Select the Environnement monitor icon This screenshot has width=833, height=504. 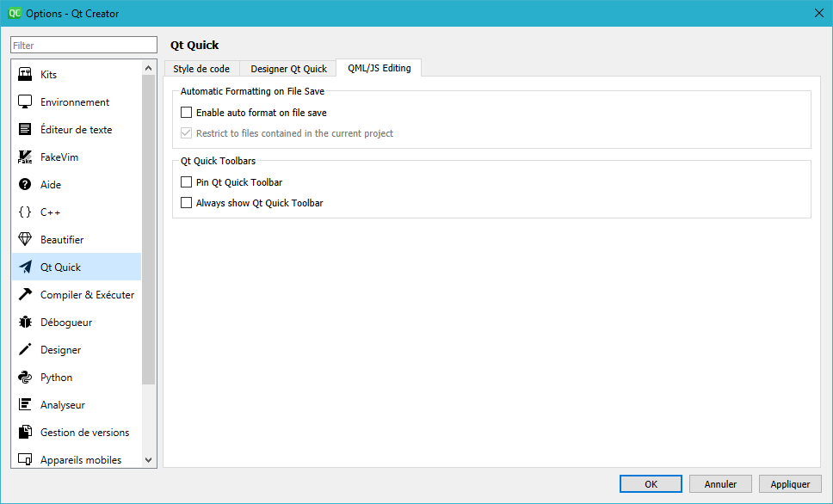[25, 102]
